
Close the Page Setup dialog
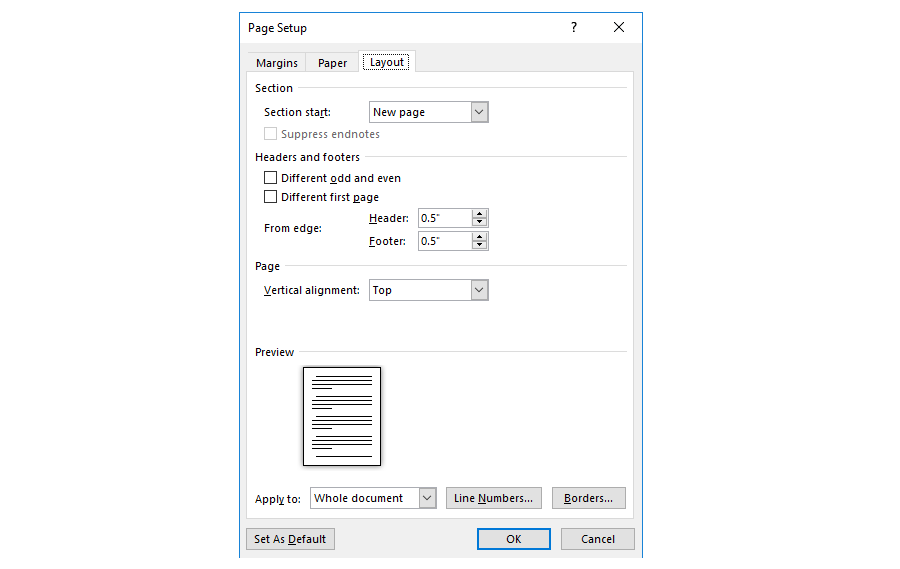[619, 28]
